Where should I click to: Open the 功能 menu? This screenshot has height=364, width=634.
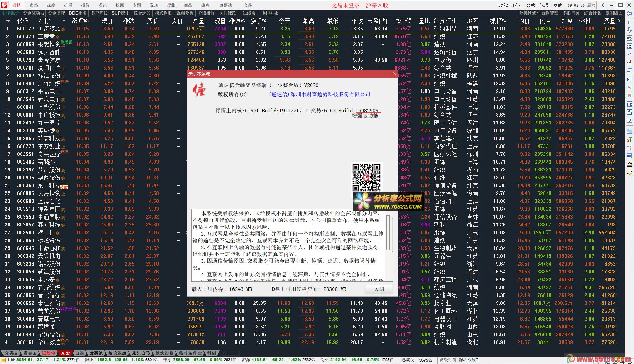coord(503,5)
